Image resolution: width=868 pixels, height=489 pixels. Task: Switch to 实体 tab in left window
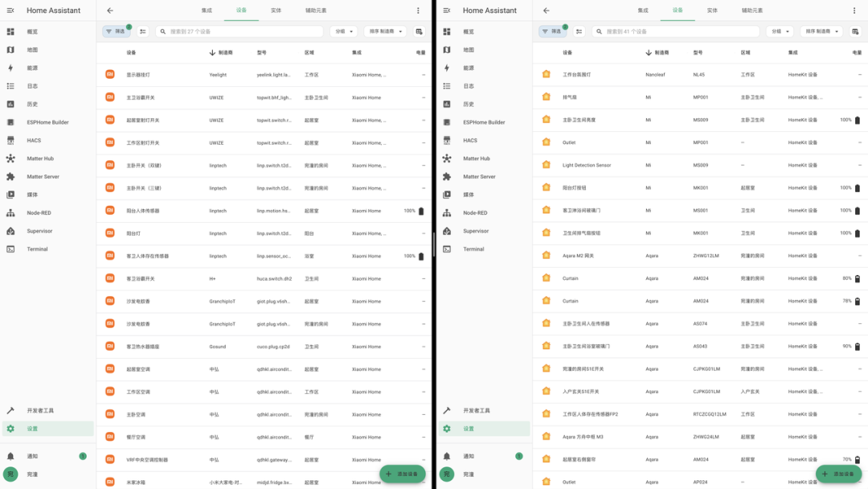coord(276,10)
